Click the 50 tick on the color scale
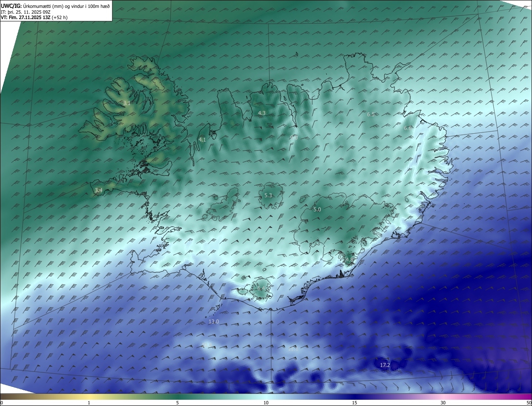 pos(529,403)
